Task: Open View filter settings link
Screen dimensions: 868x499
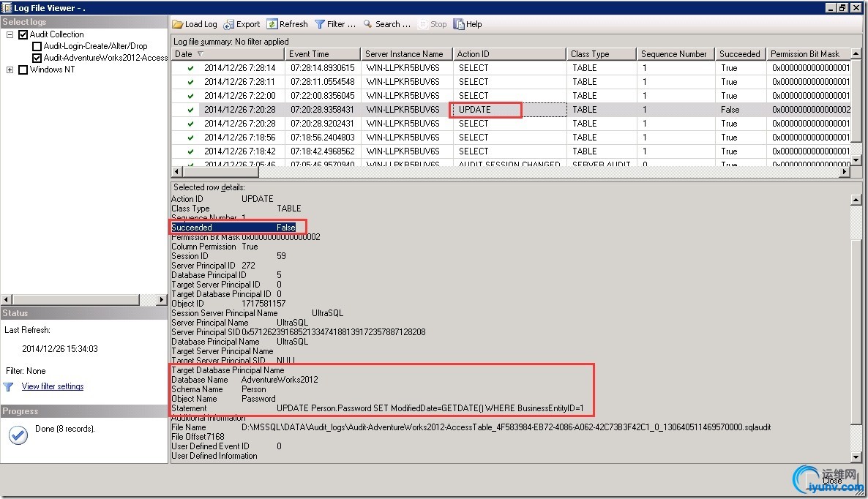Action: (x=53, y=387)
